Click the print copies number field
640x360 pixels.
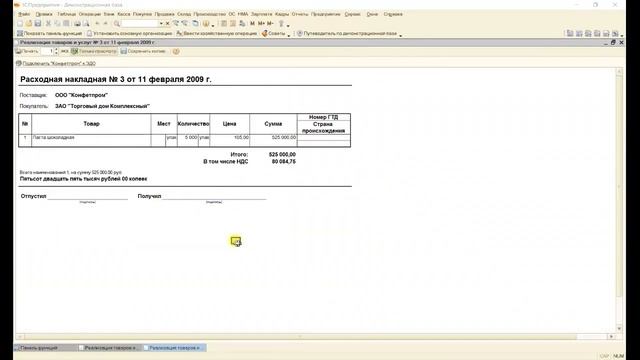pos(47,51)
